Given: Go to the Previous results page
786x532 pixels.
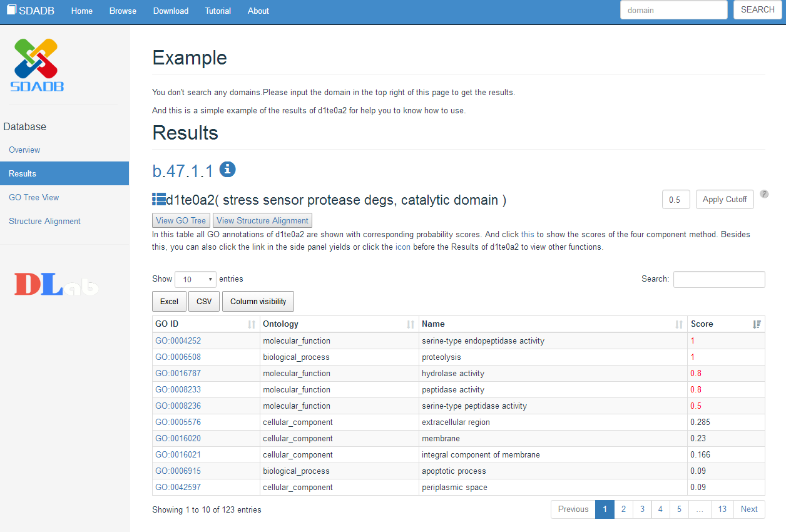Looking at the screenshot, I should [x=573, y=509].
